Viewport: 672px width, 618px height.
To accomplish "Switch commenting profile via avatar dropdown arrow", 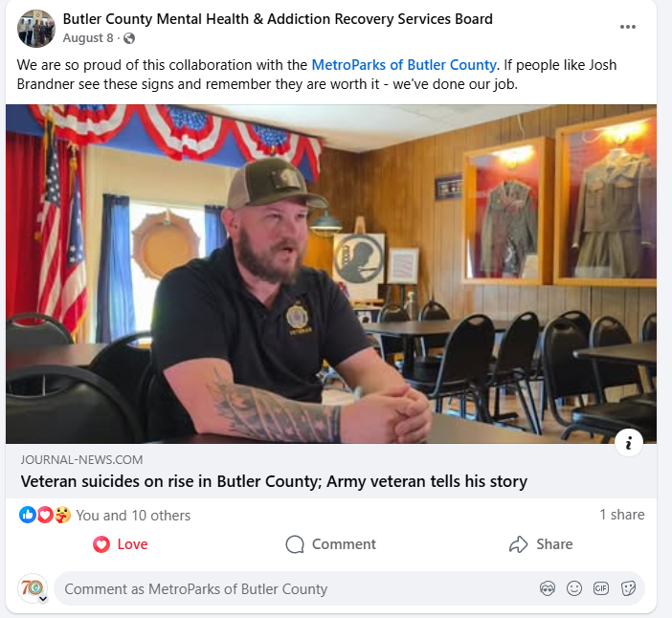I will (x=43, y=599).
